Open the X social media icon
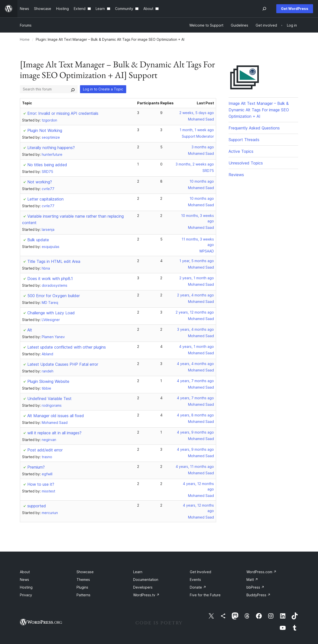The image size is (318, 644). pyautogui.click(x=211, y=616)
